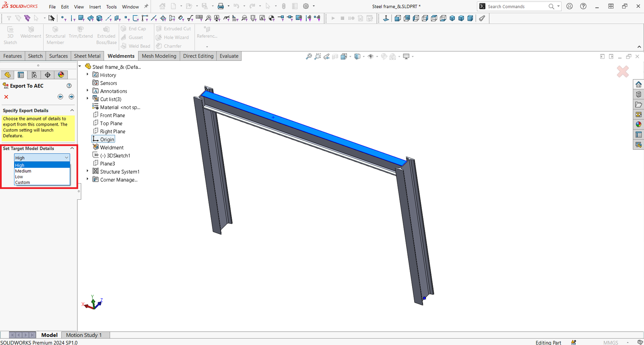Expand the Cut list(3) tree node
This screenshot has height=345, width=644.
(87, 99)
